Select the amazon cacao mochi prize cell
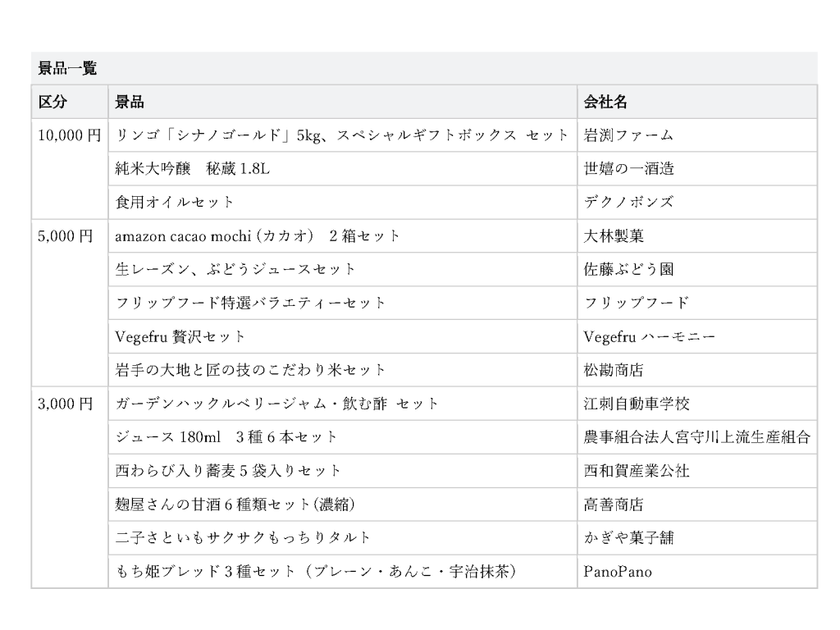 tap(343, 235)
